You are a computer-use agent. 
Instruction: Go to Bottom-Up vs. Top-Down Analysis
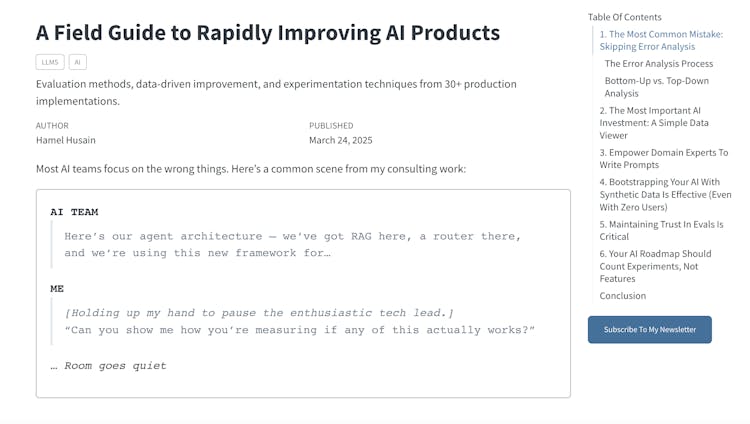click(657, 87)
